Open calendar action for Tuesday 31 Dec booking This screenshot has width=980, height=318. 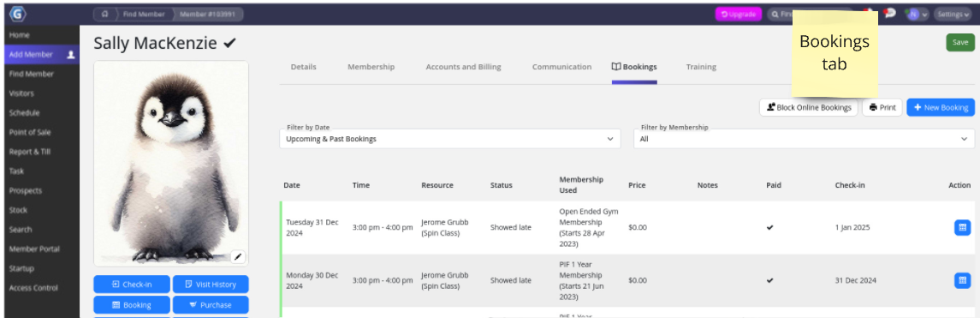click(963, 227)
